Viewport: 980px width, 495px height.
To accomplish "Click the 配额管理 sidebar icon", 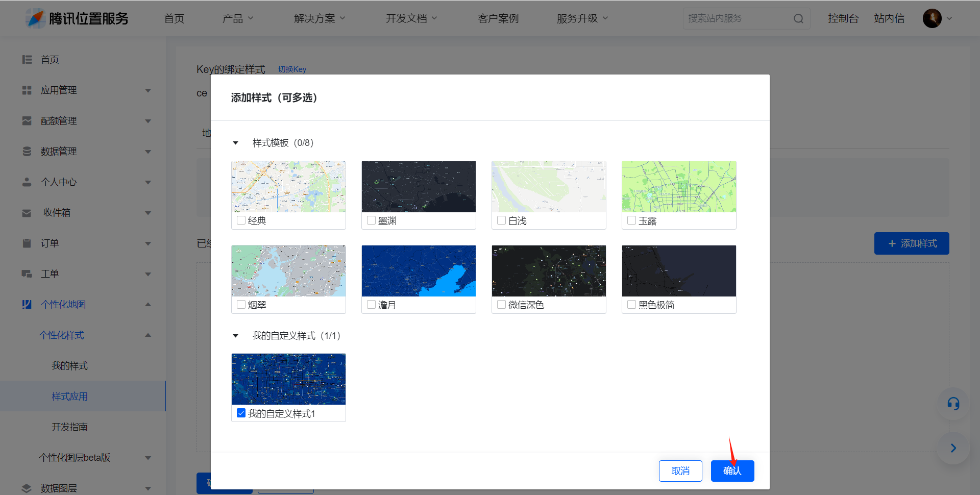I will [x=27, y=121].
